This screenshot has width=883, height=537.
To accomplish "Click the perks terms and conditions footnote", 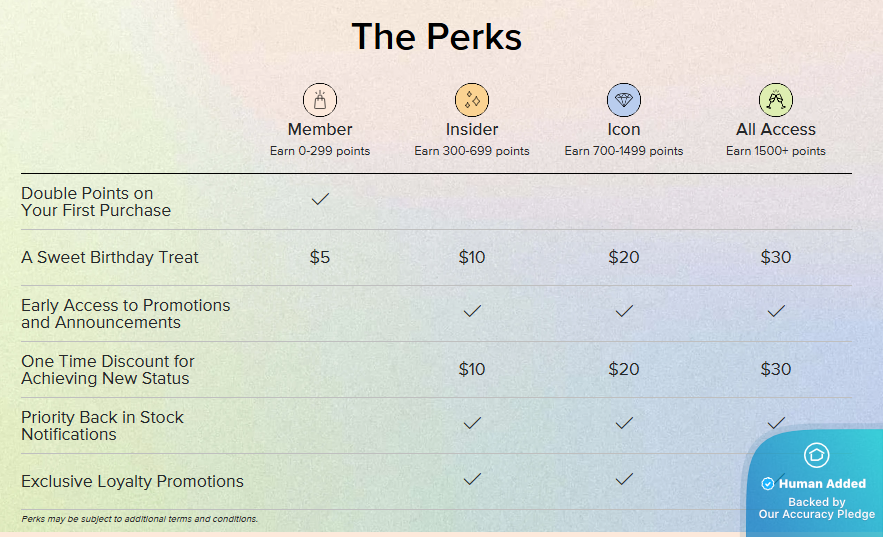I will click(x=139, y=519).
